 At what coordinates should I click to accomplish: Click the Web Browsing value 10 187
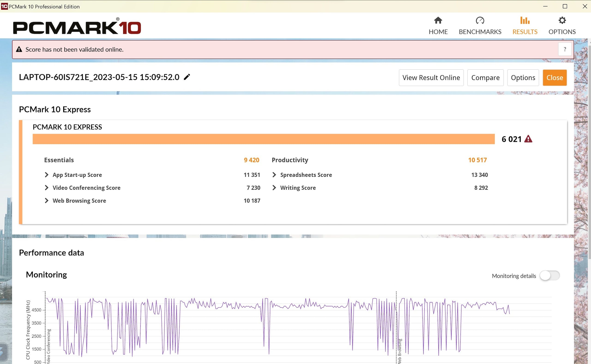point(252,201)
